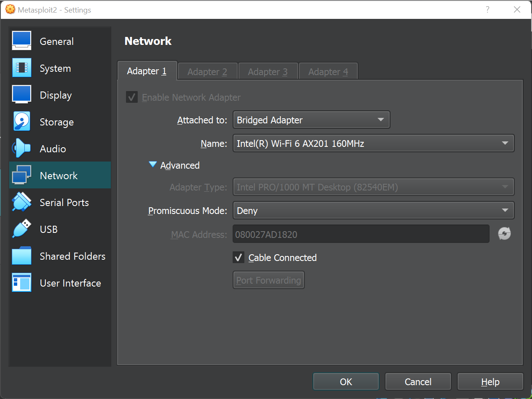Uncheck the Cable Connected checkbox
532x399 pixels.
238,257
